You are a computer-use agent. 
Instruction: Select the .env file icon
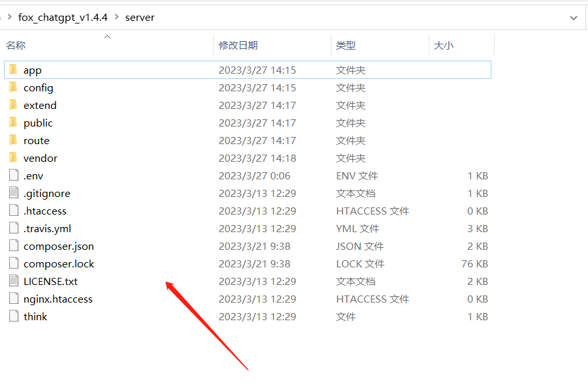point(14,175)
